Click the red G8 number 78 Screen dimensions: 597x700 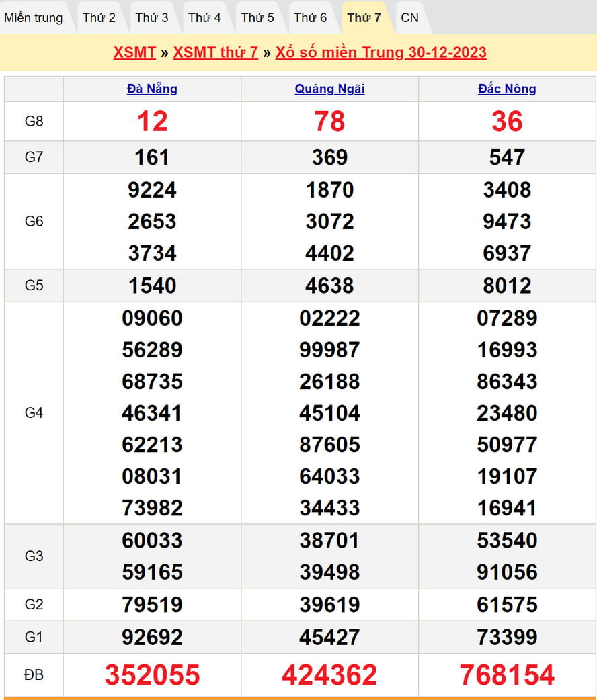[x=329, y=122]
